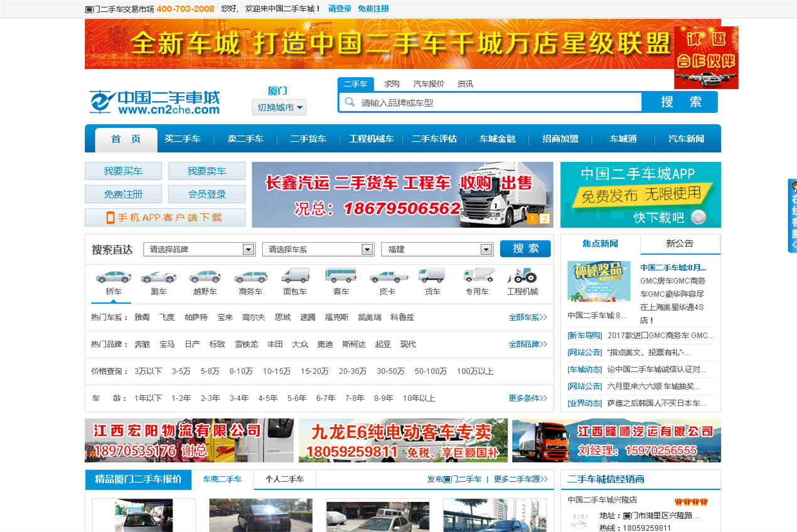The height and width of the screenshot is (532, 797).
Task: Open the side online service widget
Action: (x=793, y=216)
